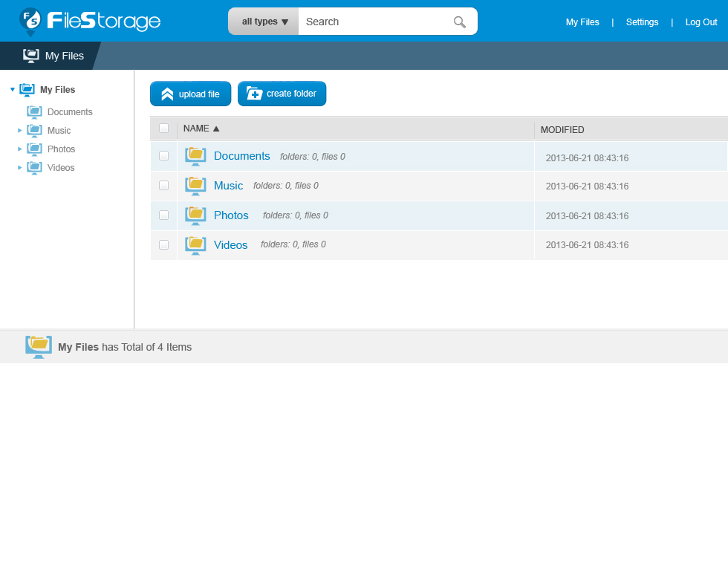Click 'has Total of 4 Items' footer text

[147, 347]
